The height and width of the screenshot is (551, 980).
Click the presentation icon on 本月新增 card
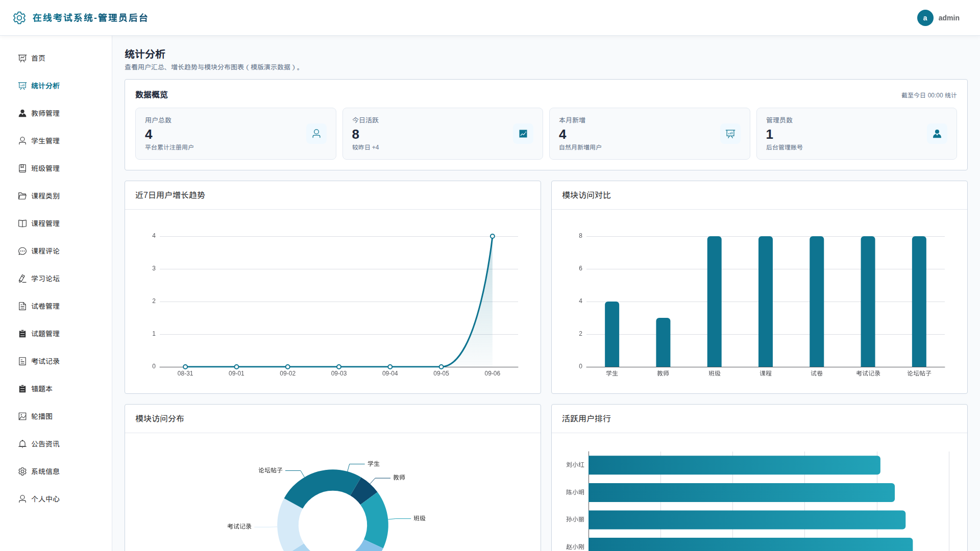pos(730,134)
